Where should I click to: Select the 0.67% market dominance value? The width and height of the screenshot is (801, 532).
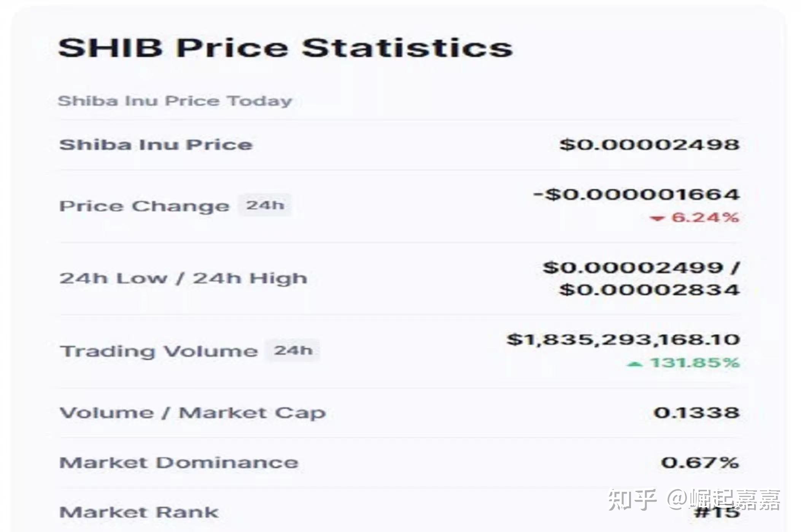coord(700,463)
